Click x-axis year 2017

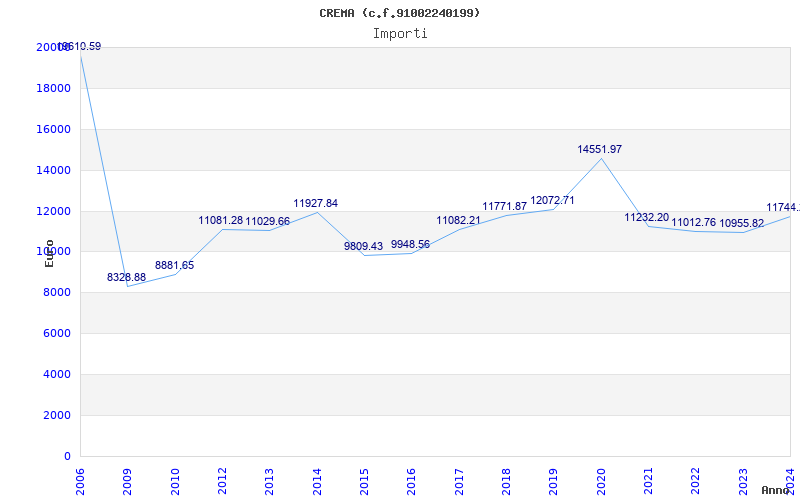[459, 482]
